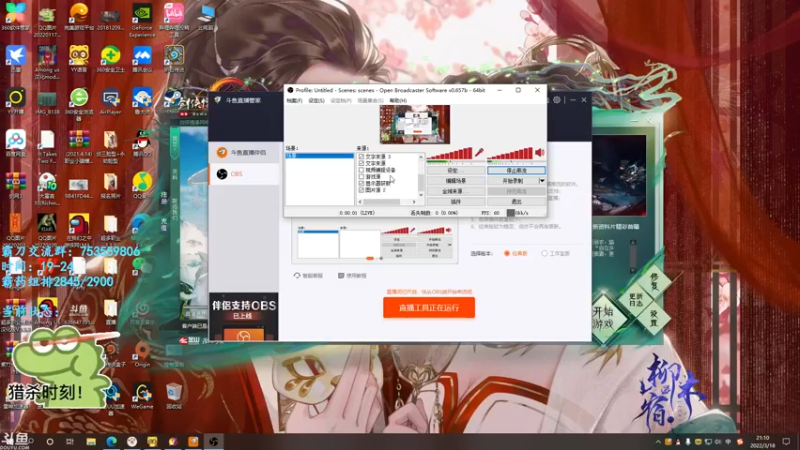This screenshot has width=800, height=450.
Task: Open 帮助(H) menu in OBS
Action: click(398, 101)
